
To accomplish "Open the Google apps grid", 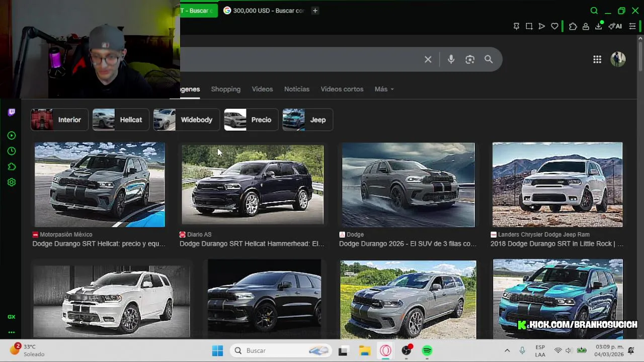I will coord(597,59).
